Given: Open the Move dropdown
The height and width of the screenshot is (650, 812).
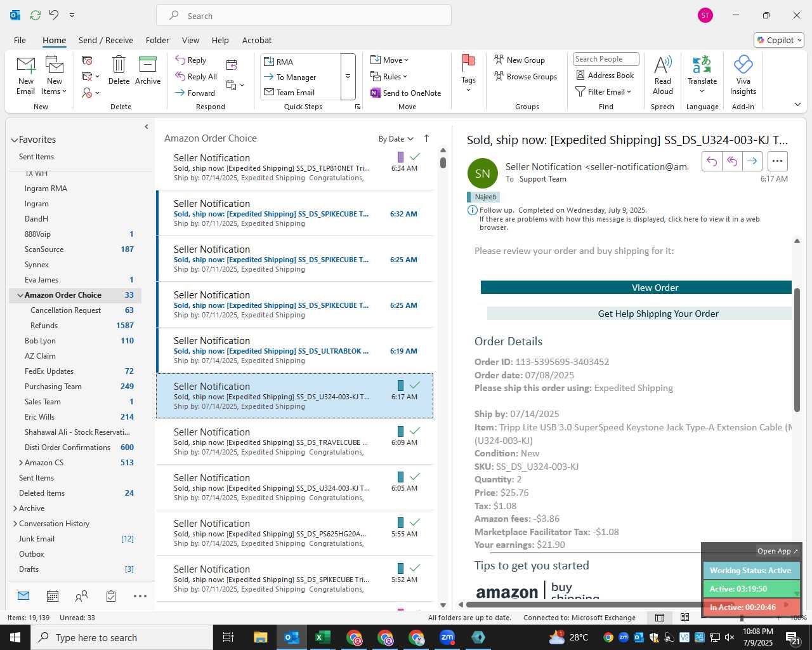Looking at the screenshot, I should coord(390,60).
